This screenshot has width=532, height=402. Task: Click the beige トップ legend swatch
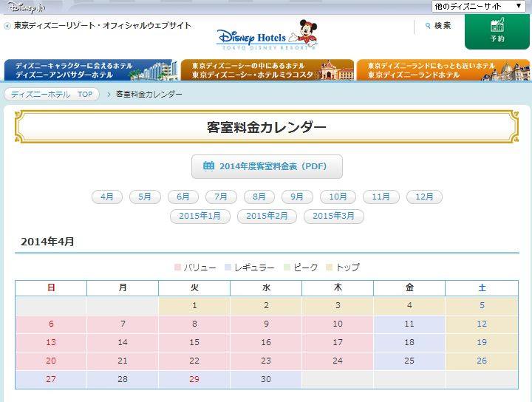pyautogui.click(x=329, y=268)
